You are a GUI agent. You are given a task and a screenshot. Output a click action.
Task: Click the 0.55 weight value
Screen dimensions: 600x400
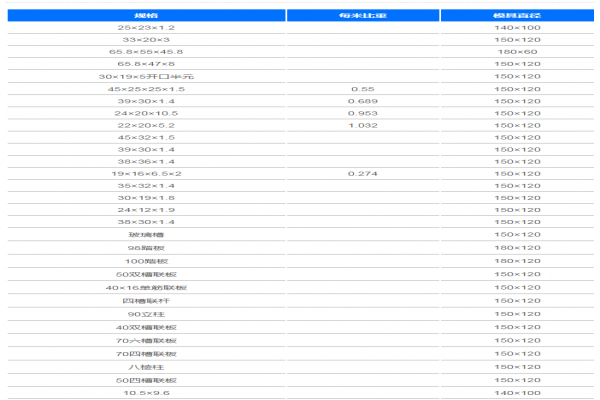(363, 89)
